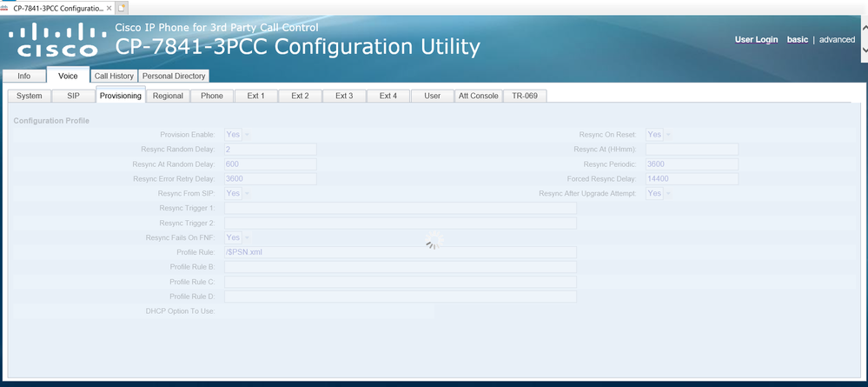This screenshot has width=868, height=387.
Task: Click the Resync Trigger 1 field
Action: pos(401,209)
